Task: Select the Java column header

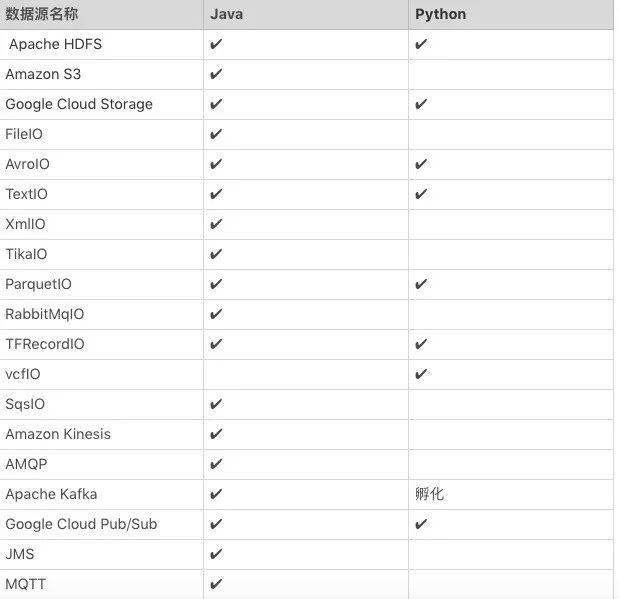Action: [226, 14]
